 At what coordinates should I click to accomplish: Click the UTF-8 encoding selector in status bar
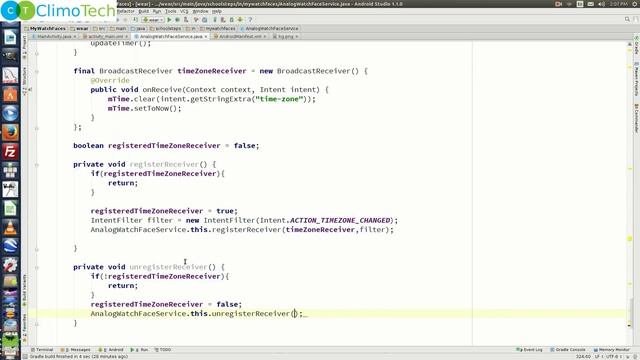pyautogui.click(x=614, y=357)
